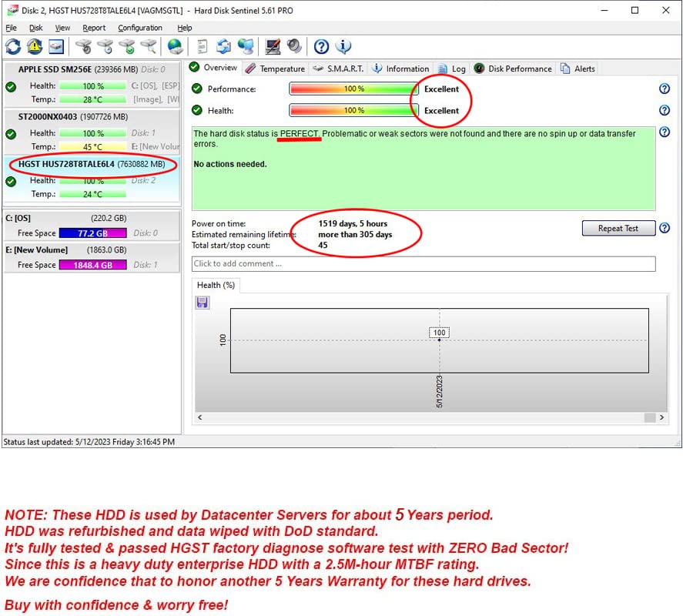Click the graph scrollbar left arrow
Screen dimensions: 683x616
coord(200,417)
